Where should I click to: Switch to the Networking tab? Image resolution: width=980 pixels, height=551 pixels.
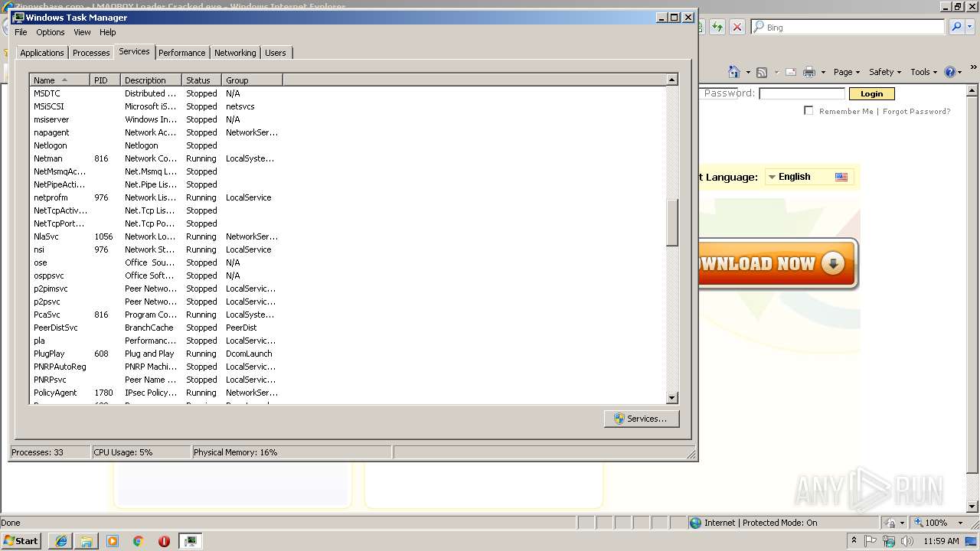[235, 53]
